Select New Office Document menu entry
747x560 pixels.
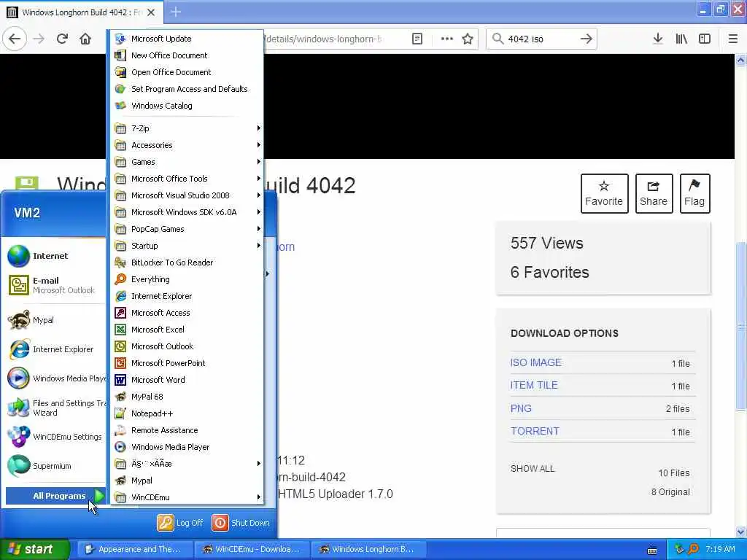point(187,55)
